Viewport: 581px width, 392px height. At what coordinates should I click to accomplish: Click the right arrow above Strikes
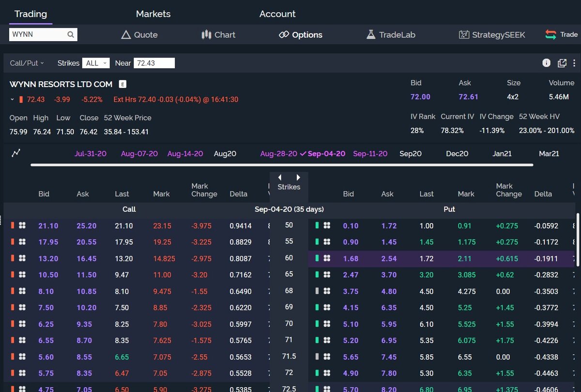298,178
